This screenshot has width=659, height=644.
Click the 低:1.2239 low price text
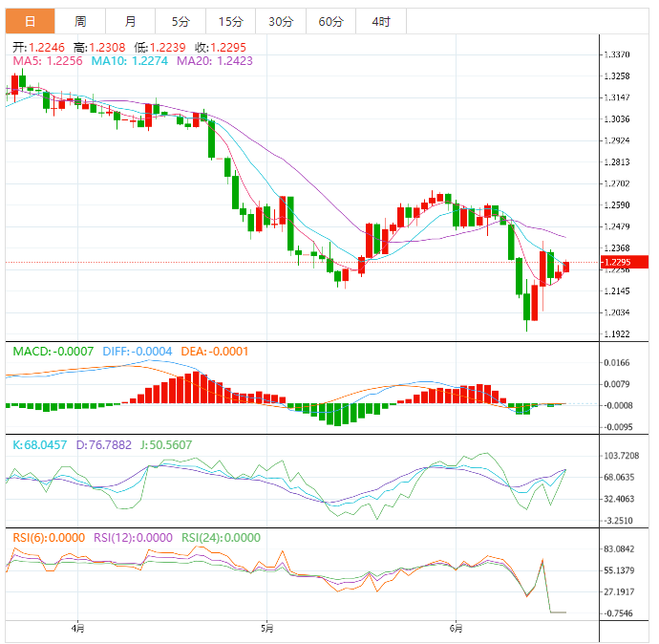click(159, 47)
